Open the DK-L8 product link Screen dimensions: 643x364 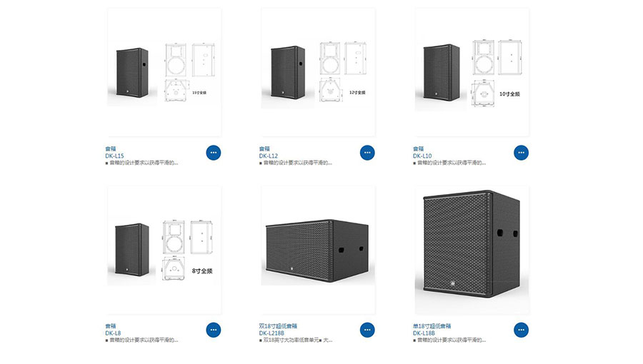pyautogui.click(x=113, y=333)
